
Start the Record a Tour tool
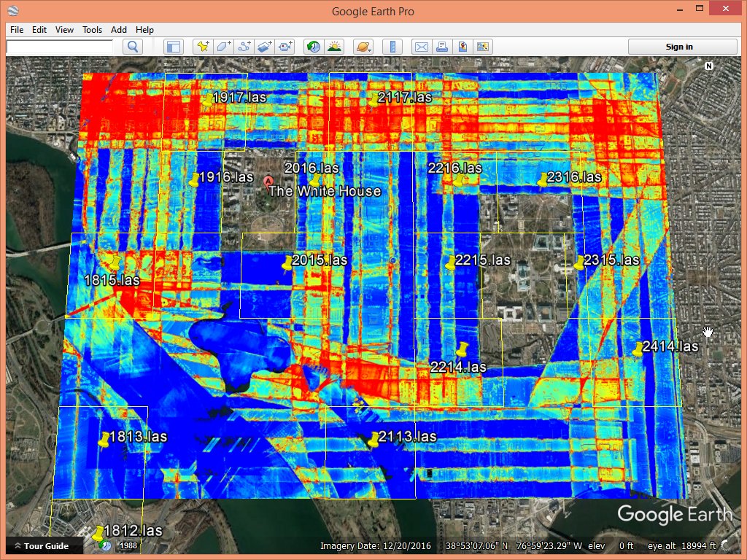[286, 47]
